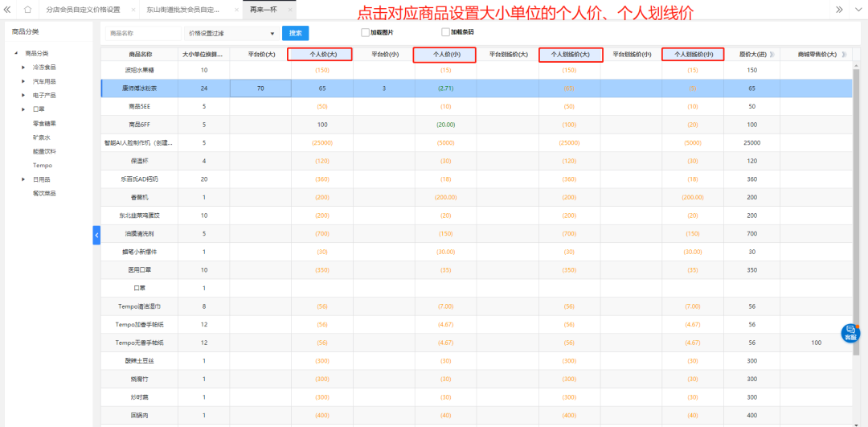This screenshot has width=868, height=427.
Task: Close the 分店会员自定义价格设置 tab
Action: coord(133,10)
